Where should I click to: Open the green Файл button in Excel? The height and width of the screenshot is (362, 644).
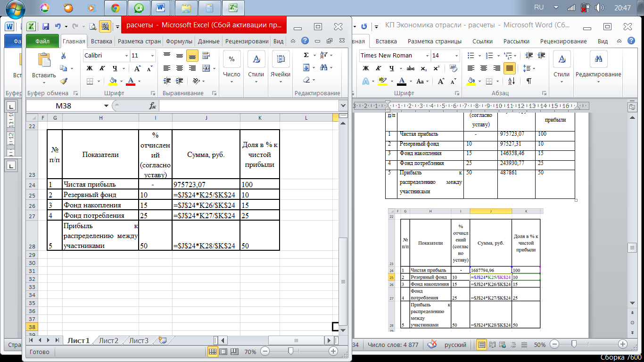click(x=42, y=41)
